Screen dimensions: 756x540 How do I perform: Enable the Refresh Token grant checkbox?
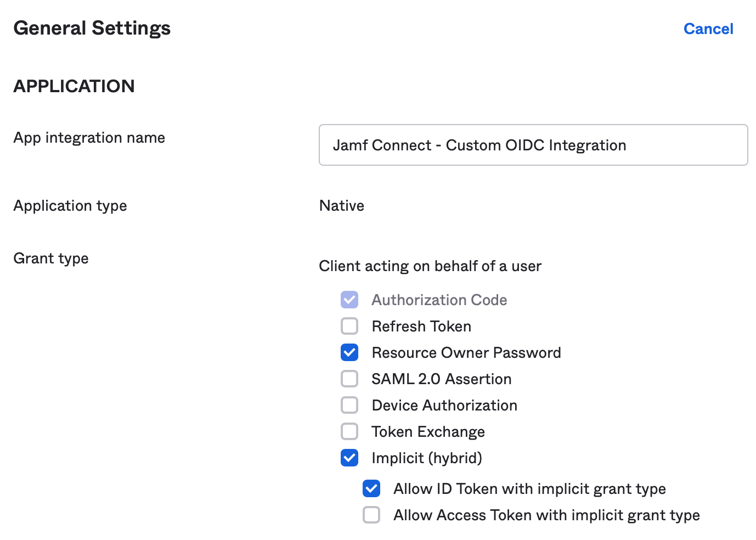coord(349,326)
